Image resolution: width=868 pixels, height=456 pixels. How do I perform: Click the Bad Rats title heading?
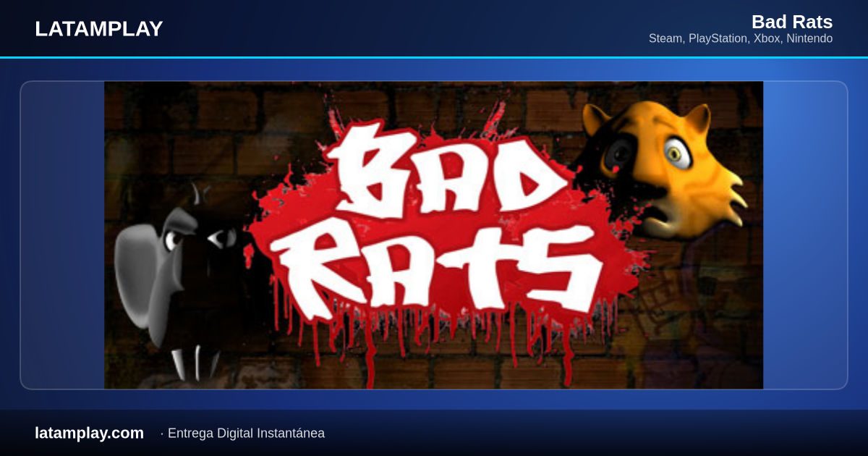click(x=792, y=22)
